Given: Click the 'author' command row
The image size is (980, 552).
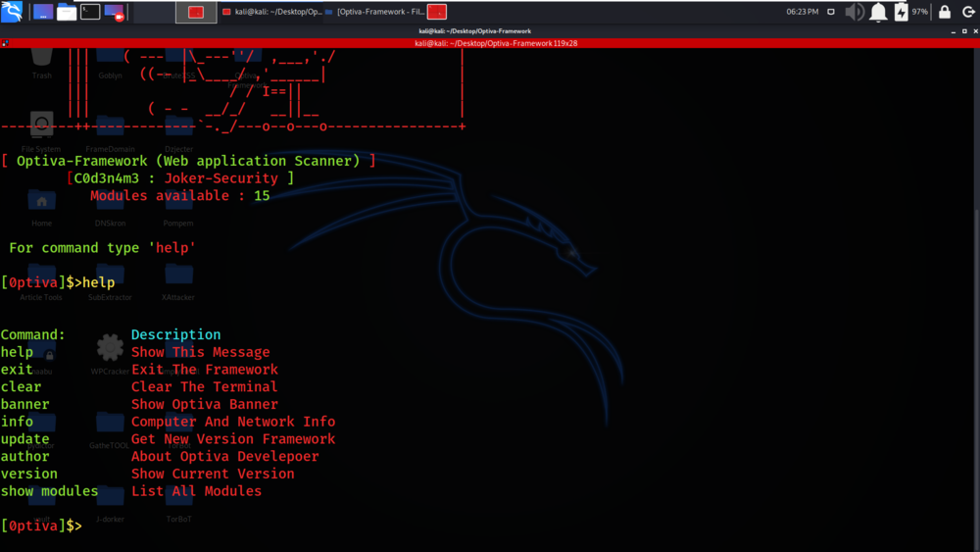Looking at the screenshot, I should point(25,456).
